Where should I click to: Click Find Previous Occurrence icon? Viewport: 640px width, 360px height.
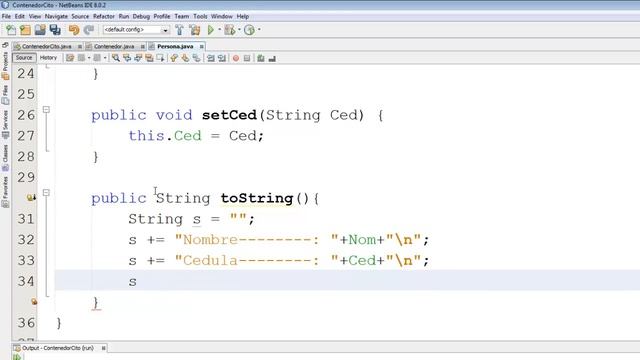tap(127, 58)
